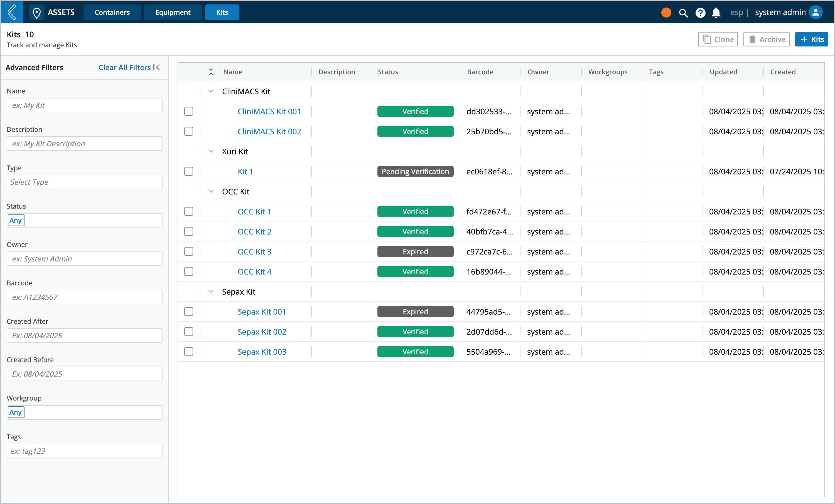Open the Sepax Kit 003 link
Viewport: 835px width, 504px height.
(262, 352)
